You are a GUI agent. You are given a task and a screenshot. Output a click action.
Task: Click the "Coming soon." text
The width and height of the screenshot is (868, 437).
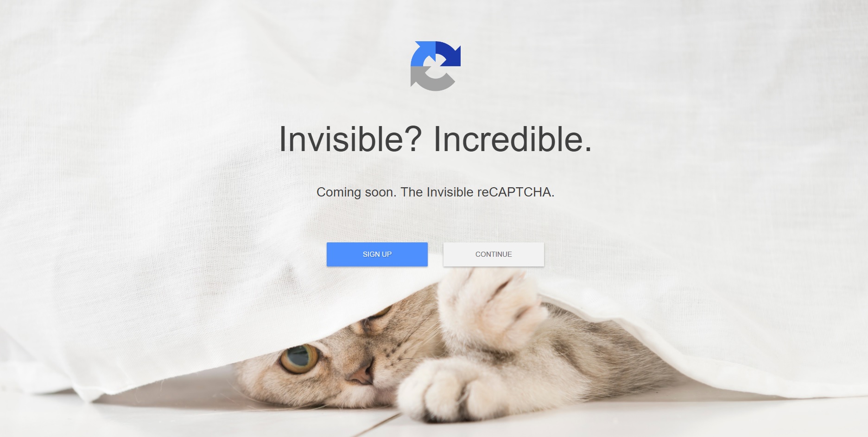[356, 192]
